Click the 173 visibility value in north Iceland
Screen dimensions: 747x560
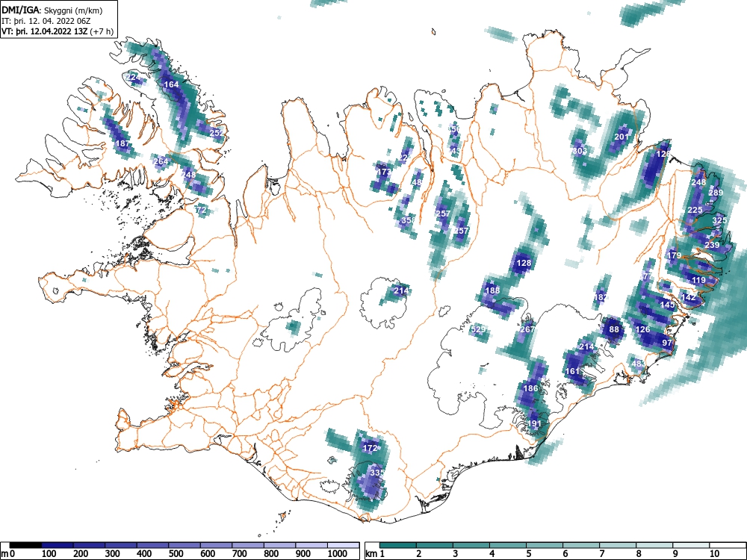pyautogui.click(x=384, y=172)
